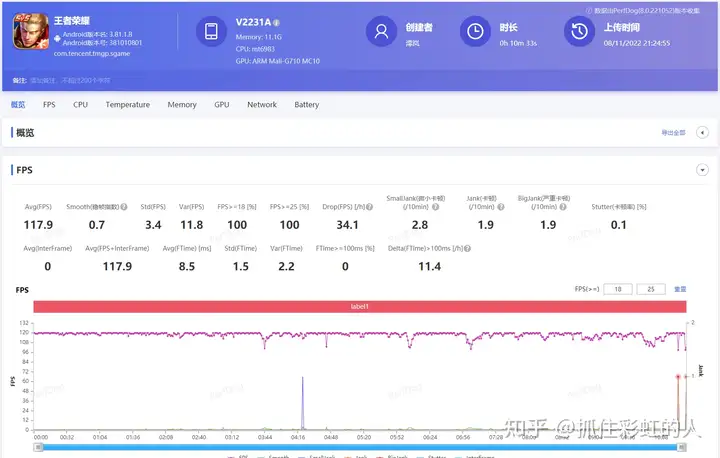Click the Avg(FPS+InterFrame) value 117.9
720x458 pixels.
[117, 266]
